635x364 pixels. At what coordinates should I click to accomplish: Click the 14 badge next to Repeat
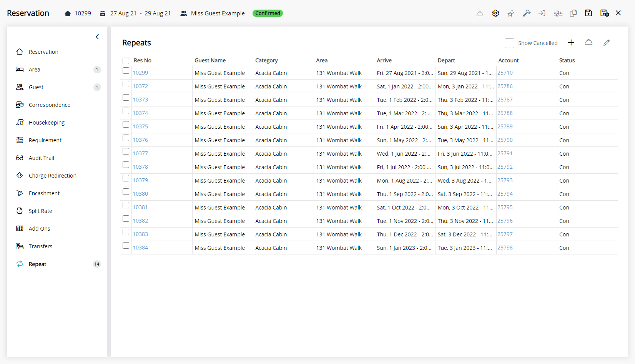(97, 264)
